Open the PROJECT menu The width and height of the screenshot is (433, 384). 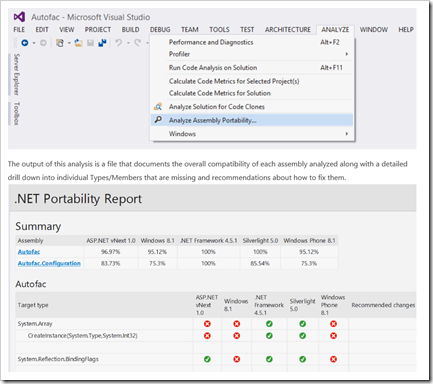98,30
